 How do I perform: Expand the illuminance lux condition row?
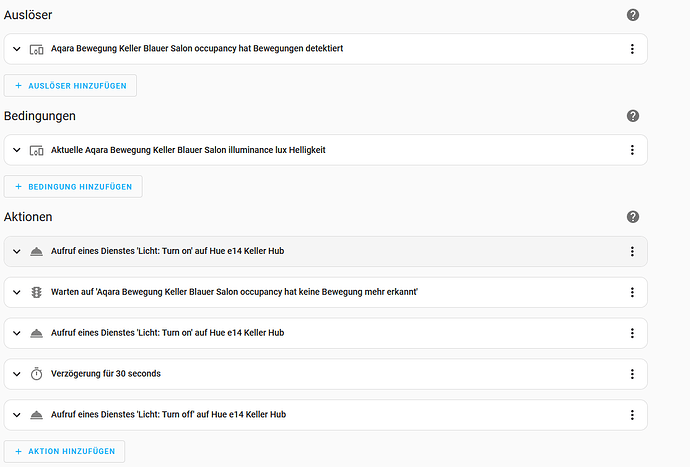[x=17, y=150]
